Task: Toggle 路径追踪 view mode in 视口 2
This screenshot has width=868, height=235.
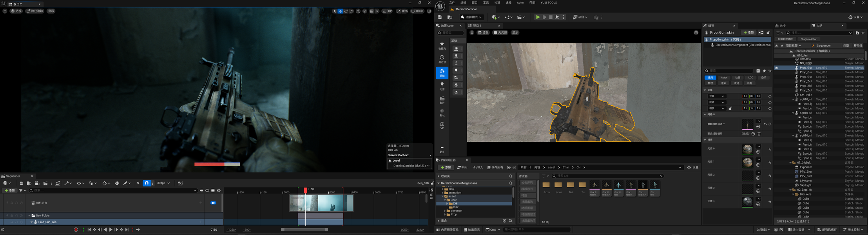Action: (x=35, y=11)
